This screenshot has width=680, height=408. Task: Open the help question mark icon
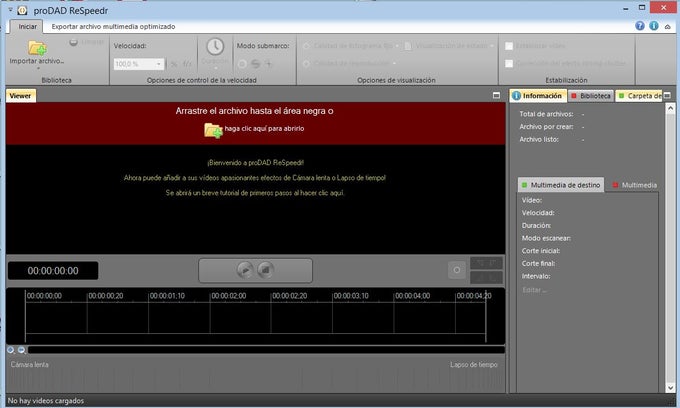(640, 26)
